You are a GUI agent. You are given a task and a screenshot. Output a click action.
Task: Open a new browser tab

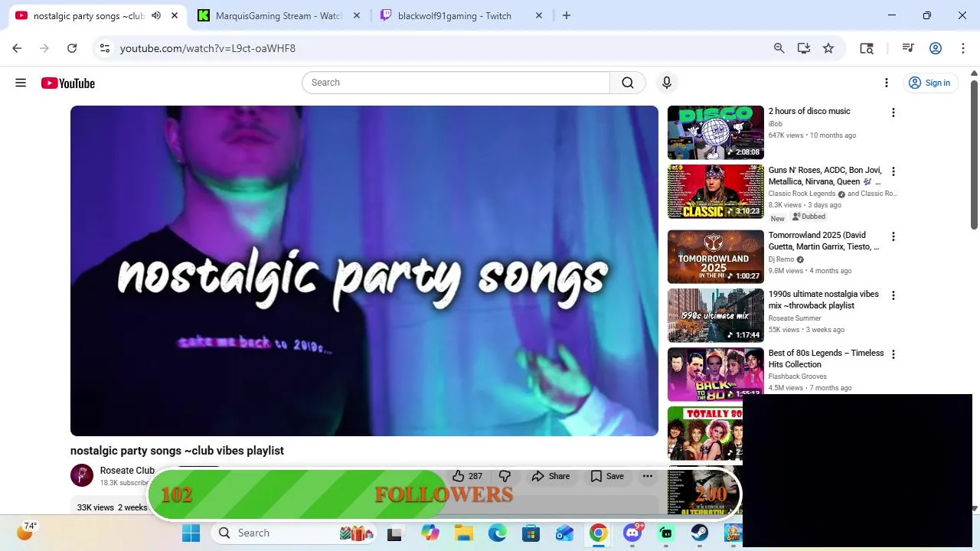tap(567, 15)
